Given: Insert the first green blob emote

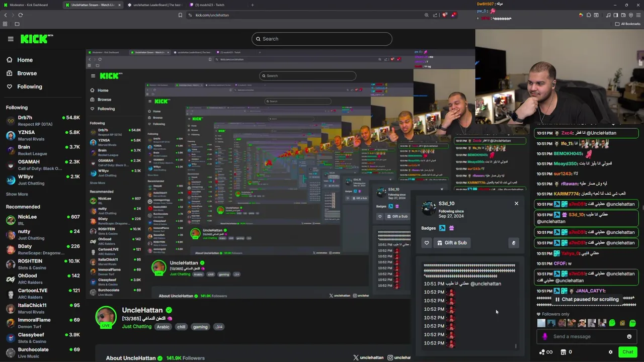Looking at the screenshot, I should click(x=612, y=323).
